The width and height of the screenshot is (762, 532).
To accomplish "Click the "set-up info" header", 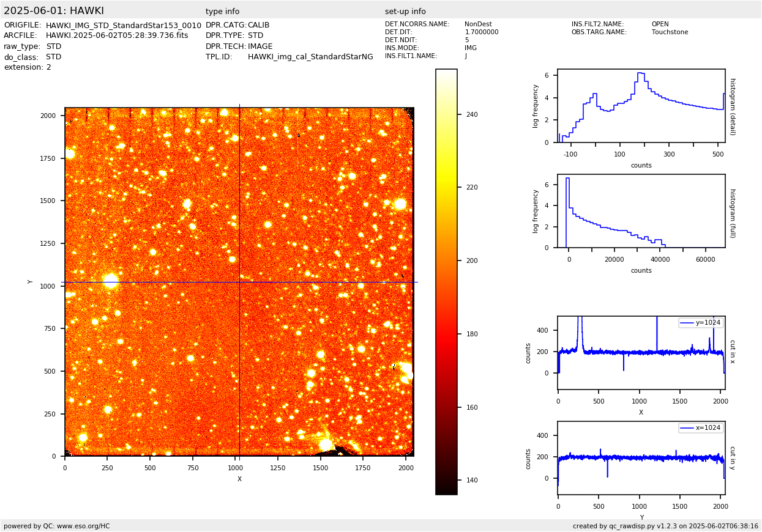I will [x=405, y=12].
